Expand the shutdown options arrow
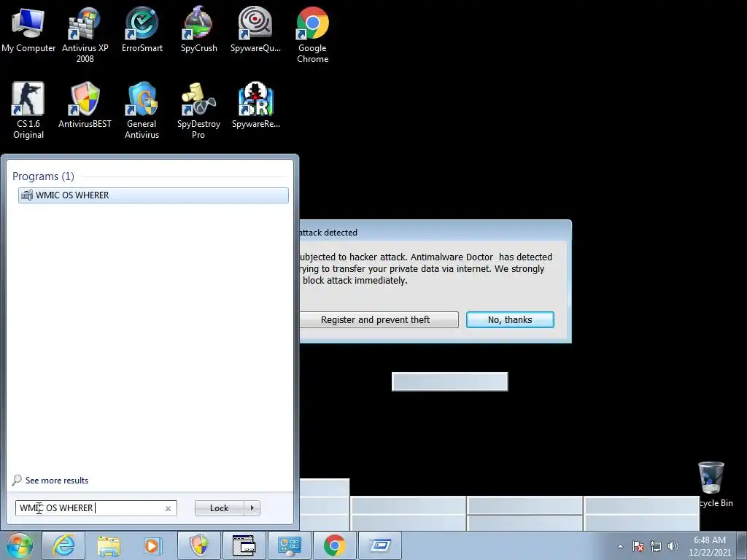 (252, 508)
